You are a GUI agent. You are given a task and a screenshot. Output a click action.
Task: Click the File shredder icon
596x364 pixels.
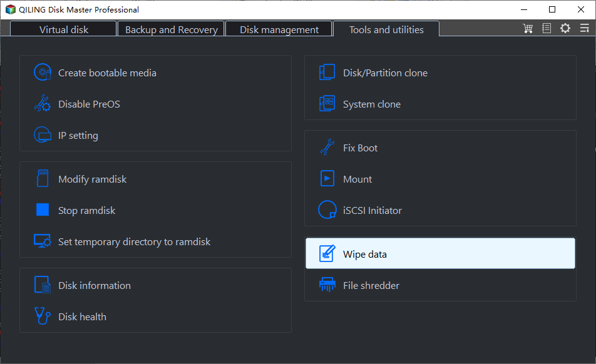[327, 285]
